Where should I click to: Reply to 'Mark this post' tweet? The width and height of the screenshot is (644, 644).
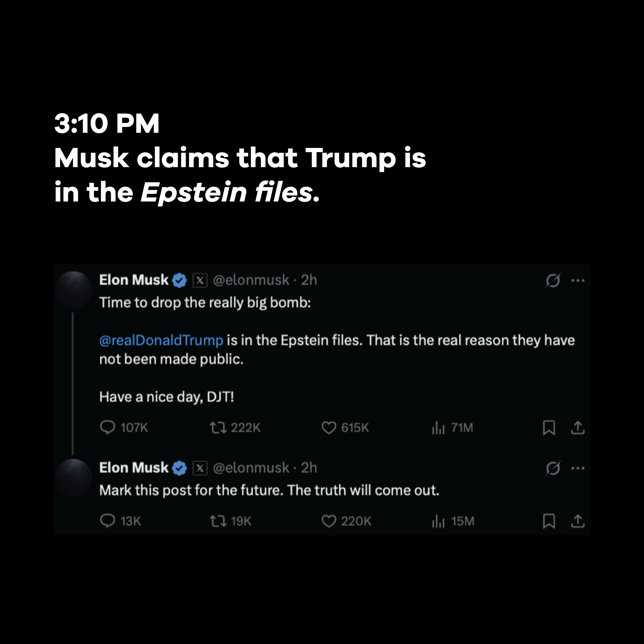click(x=107, y=521)
